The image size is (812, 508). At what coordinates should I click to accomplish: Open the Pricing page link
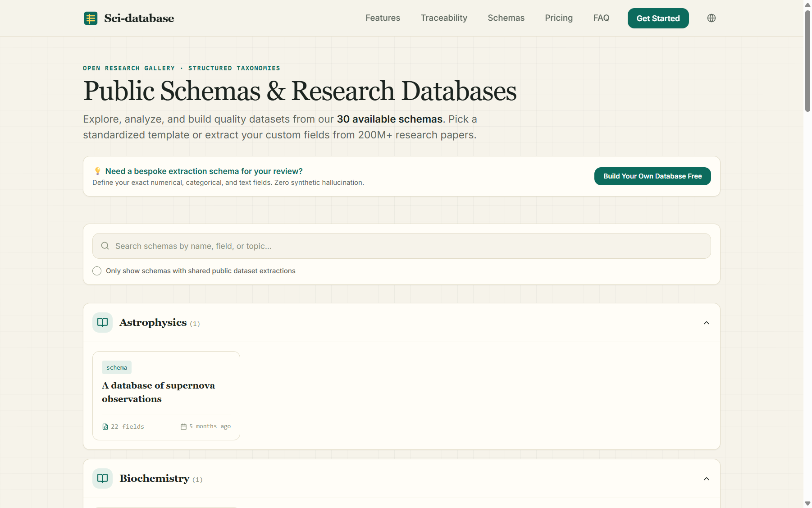pos(559,18)
